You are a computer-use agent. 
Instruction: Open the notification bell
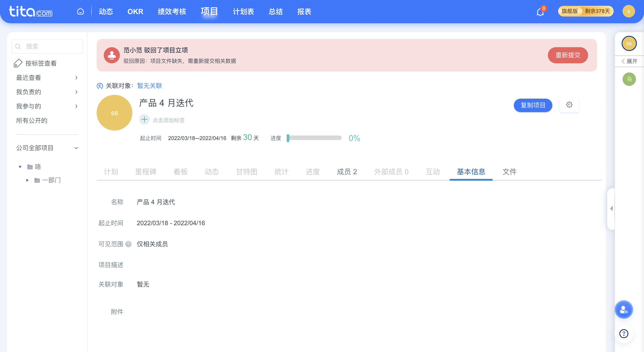tap(540, 12)
